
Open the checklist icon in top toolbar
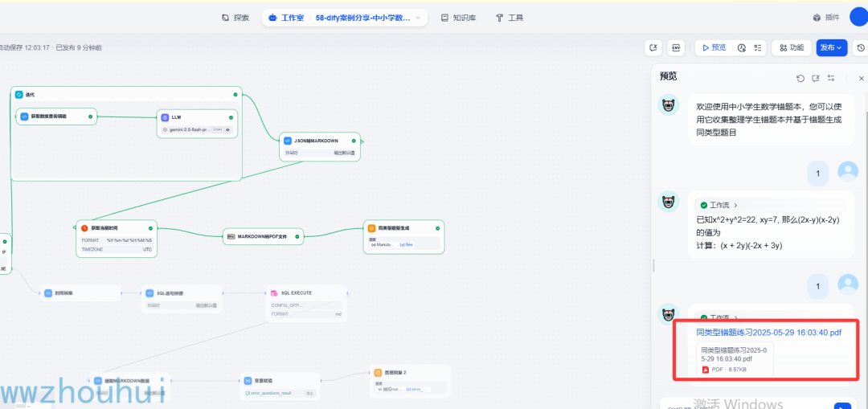(758, 47)
